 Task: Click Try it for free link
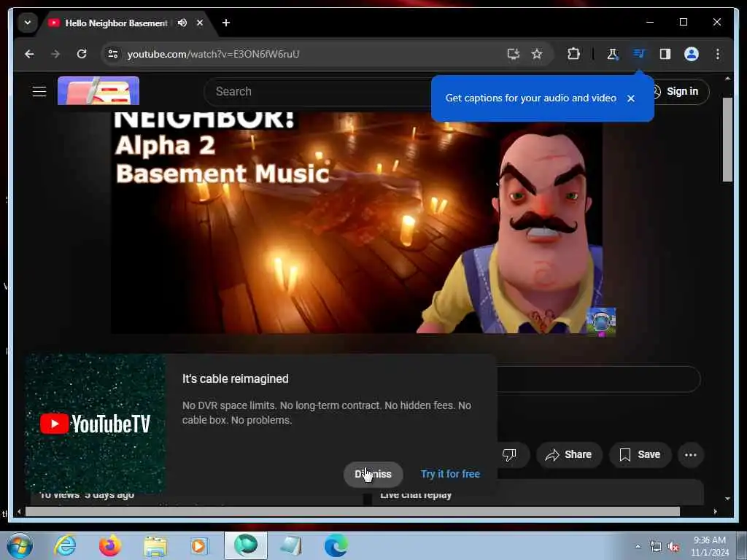click(x=450, y=474)
